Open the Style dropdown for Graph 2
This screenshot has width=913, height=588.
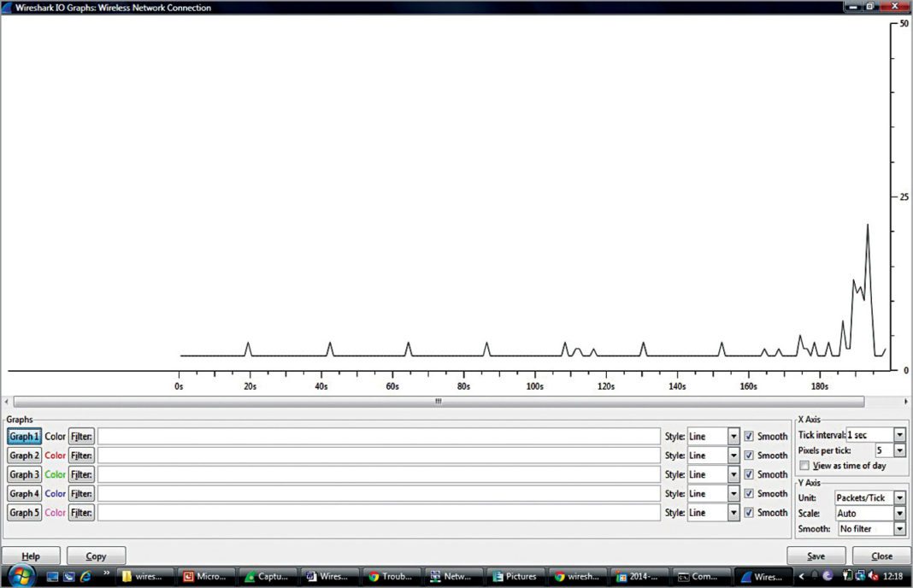733,455
